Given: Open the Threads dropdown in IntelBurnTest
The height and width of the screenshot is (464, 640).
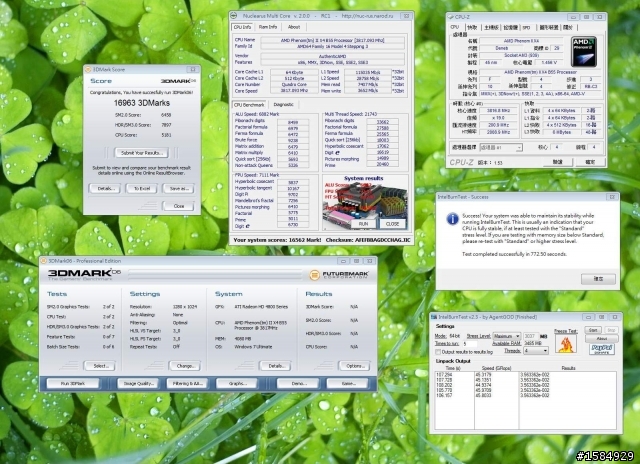Looking at the screenshot, I should [536, 351].
